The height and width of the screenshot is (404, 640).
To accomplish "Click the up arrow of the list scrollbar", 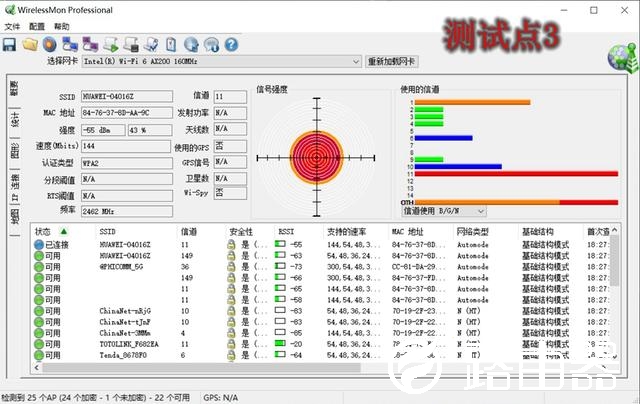I will [x=614, y=231].
